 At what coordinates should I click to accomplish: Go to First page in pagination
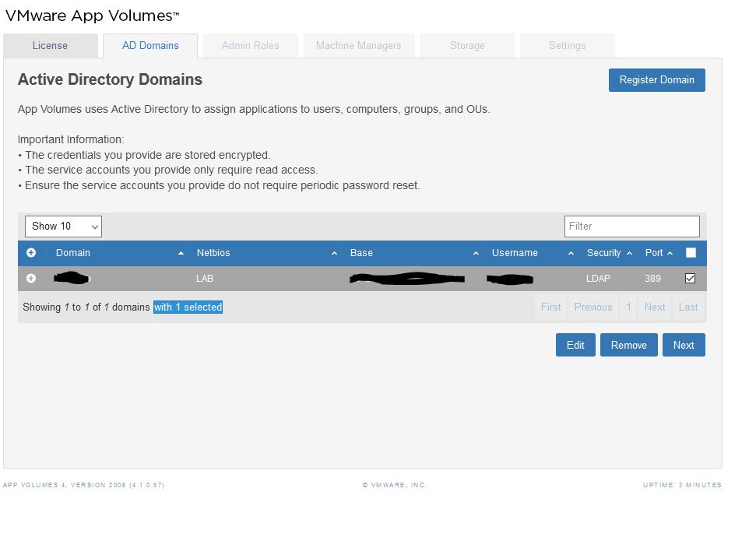click(550, 307)
